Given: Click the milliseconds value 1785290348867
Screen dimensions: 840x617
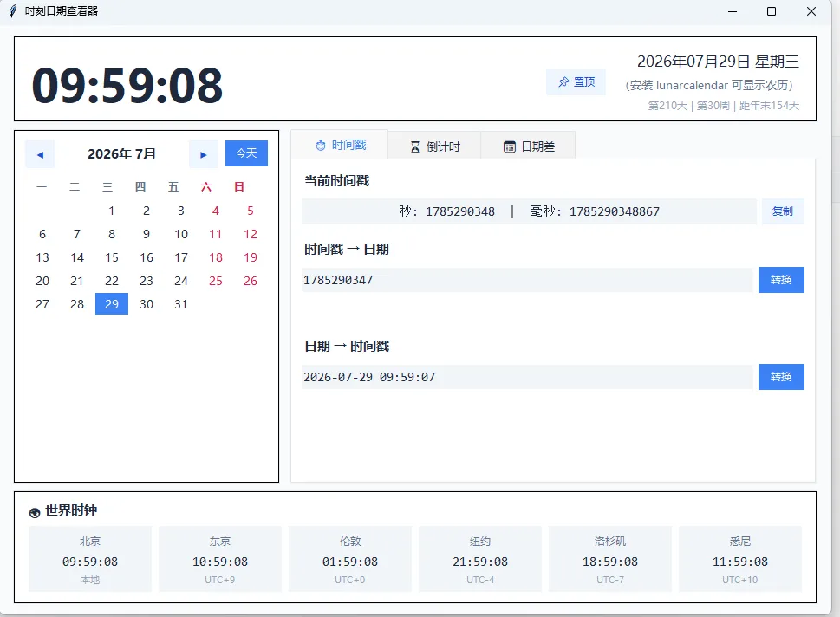Looking at the screenshot, I should click(615, 211).
